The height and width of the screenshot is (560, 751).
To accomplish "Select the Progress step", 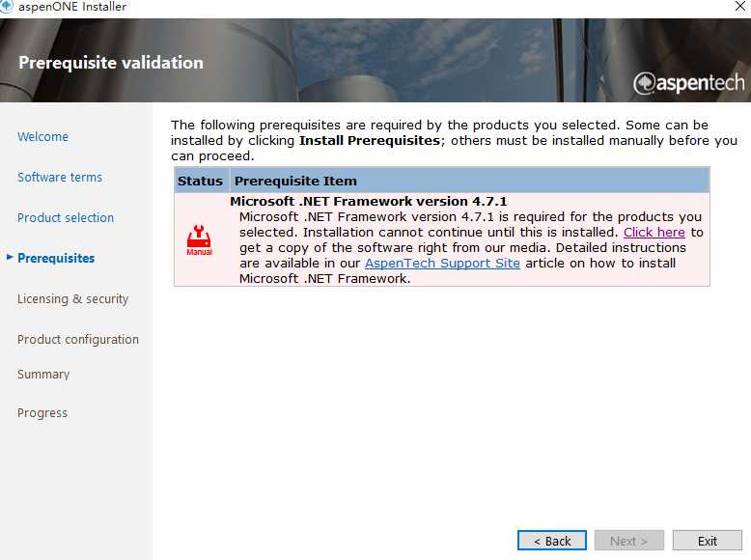I will (x=42, y=413).
